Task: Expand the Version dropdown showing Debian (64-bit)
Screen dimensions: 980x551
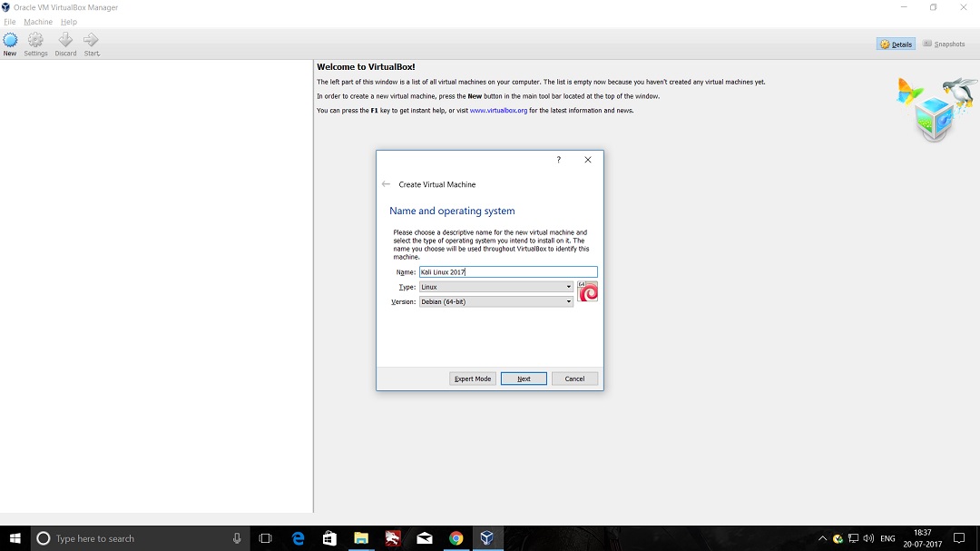Action: click(x=495, y=301)
